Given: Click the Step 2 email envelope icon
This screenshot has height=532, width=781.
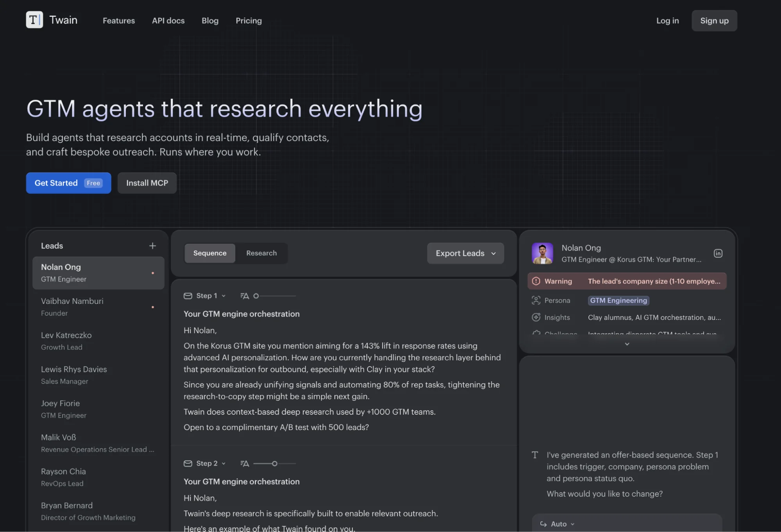Looking at the screenshot, I should (188, 463).
